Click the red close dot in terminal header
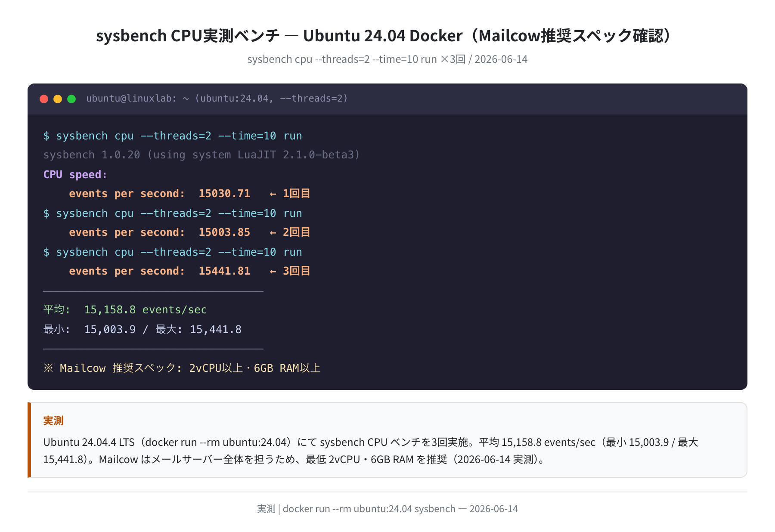775x532 pixels. pyautogui.click(x=44, y=99)
